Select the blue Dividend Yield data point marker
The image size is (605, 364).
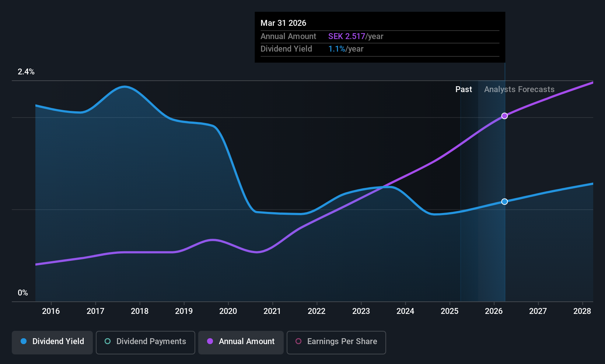point(504,202)
